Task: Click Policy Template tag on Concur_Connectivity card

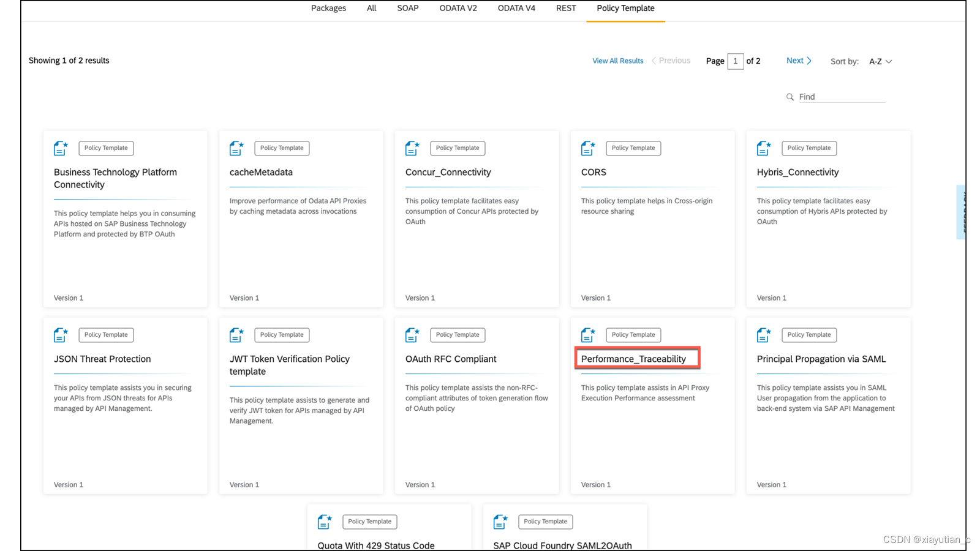Action: pyautogui.click(x=458, y=148)
